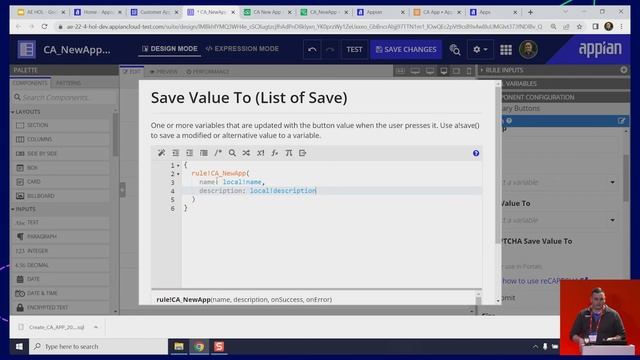Click the SECTION layout component

(x=60, y=125)
